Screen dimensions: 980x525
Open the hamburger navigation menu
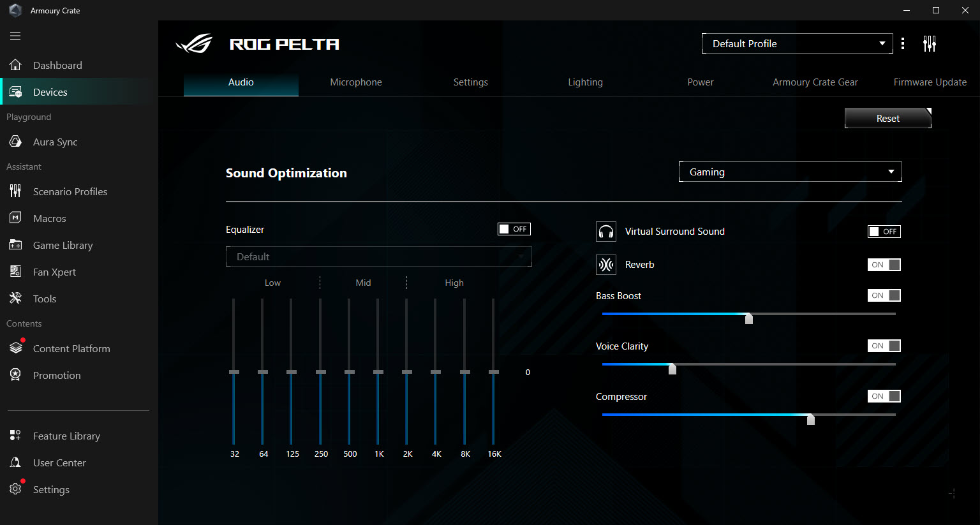point(15,36)
